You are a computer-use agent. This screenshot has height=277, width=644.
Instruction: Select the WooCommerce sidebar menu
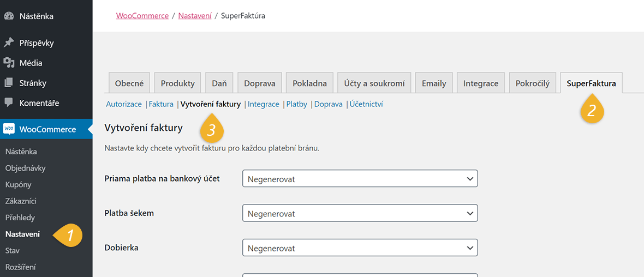46,129
